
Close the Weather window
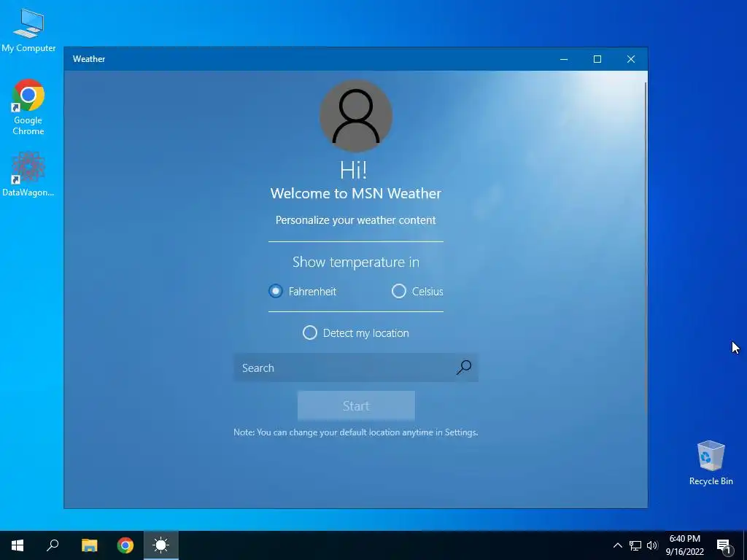[x=631, y=59]
